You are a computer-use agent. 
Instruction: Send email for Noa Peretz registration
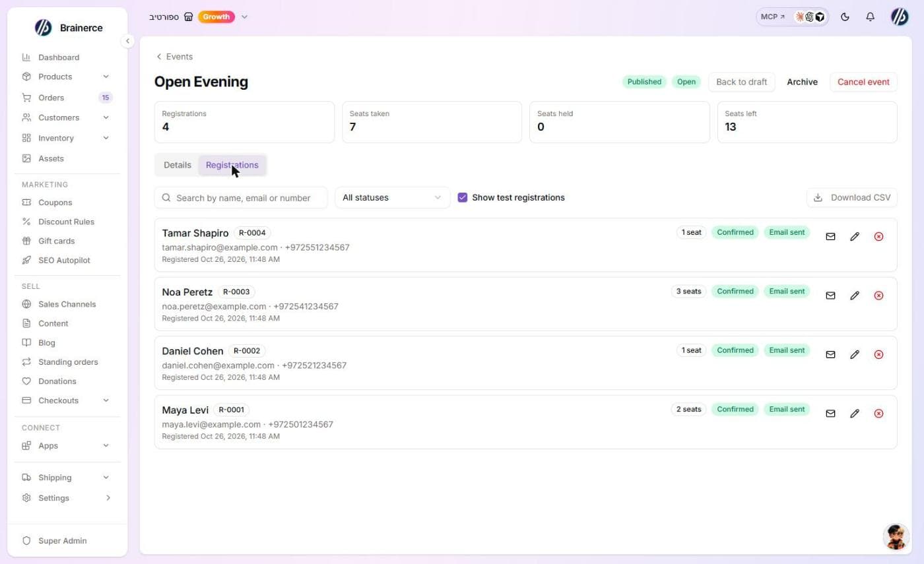pyautogui.click(x=830, y=296)
